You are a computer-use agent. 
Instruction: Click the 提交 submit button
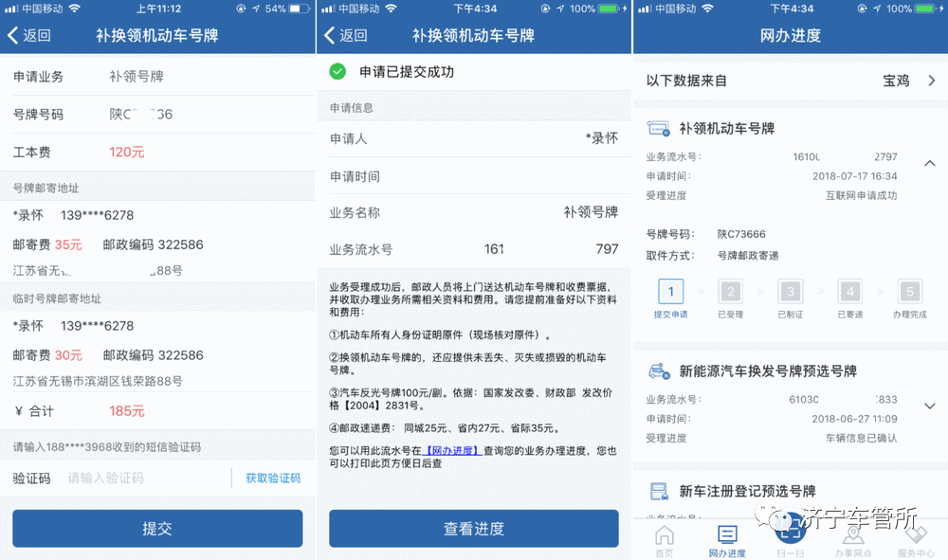157,529
